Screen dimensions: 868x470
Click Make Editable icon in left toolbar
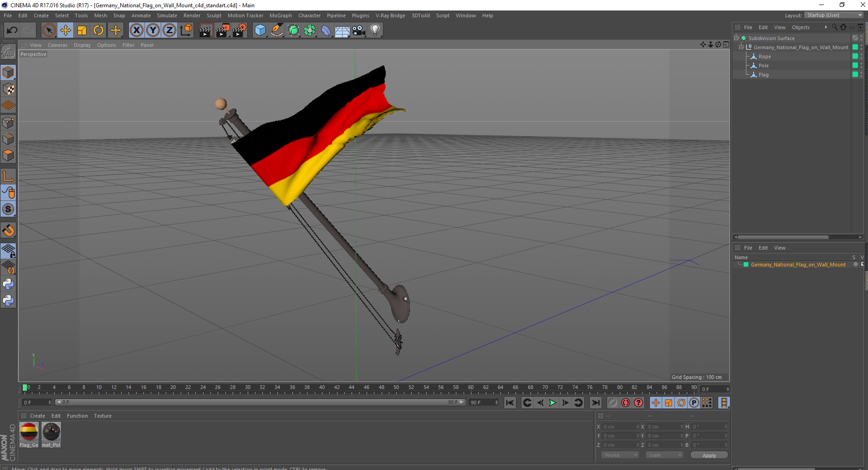tap(8, 51)
